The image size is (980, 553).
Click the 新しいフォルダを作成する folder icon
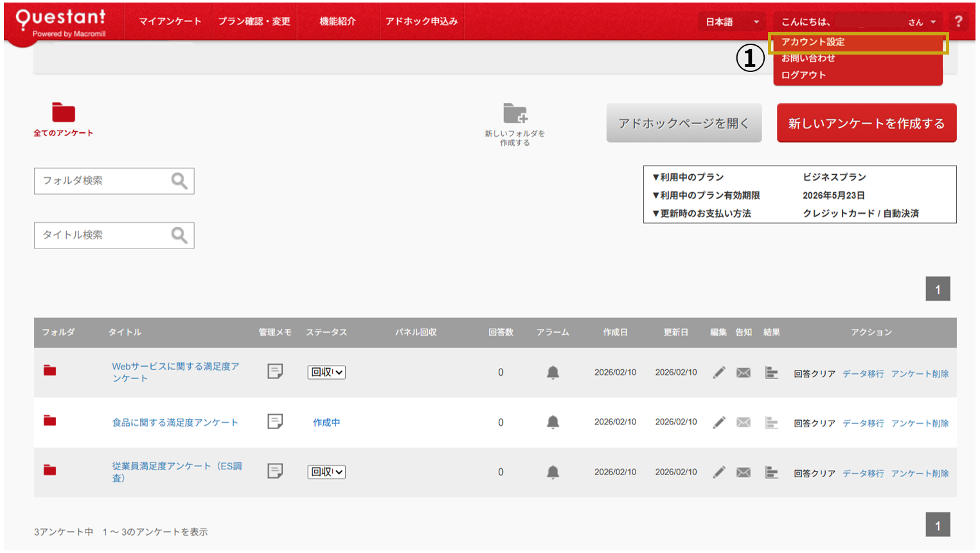515,113
